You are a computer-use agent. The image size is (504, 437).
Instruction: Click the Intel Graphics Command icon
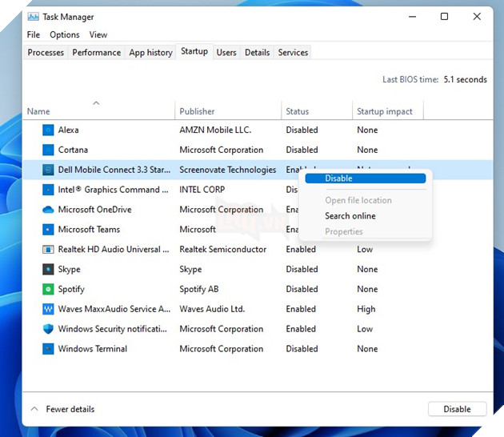pyautogui.click(x=48, y=190)
